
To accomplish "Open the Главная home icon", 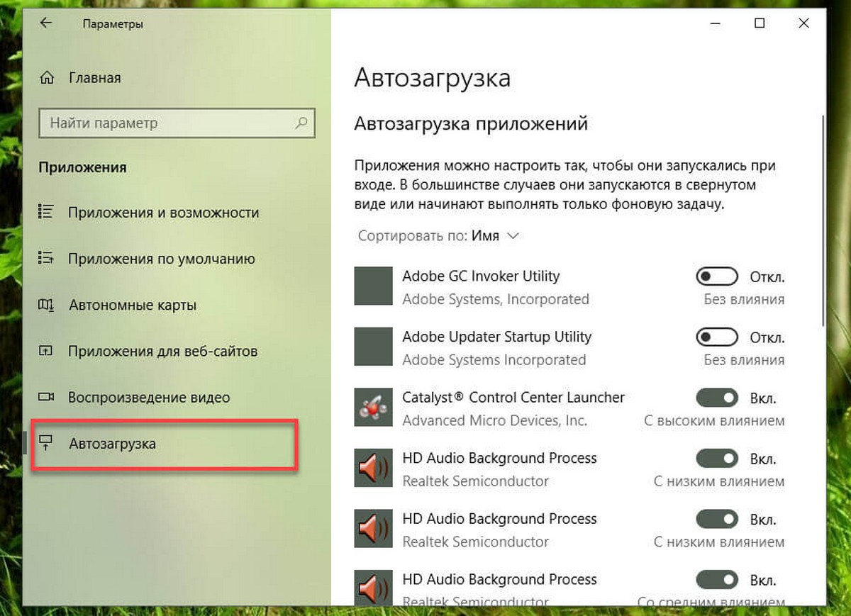I will point(47,77).
